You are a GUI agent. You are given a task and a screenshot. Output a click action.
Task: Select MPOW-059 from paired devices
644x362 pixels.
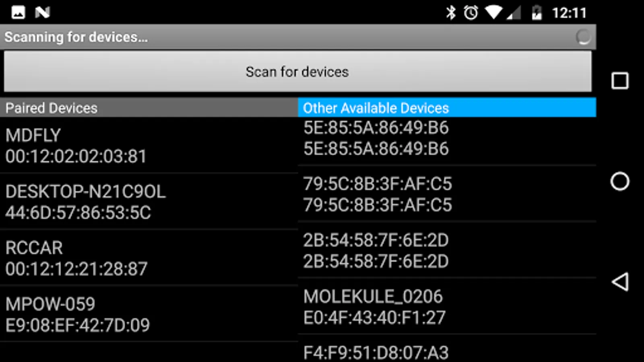(x=149, y=315)
